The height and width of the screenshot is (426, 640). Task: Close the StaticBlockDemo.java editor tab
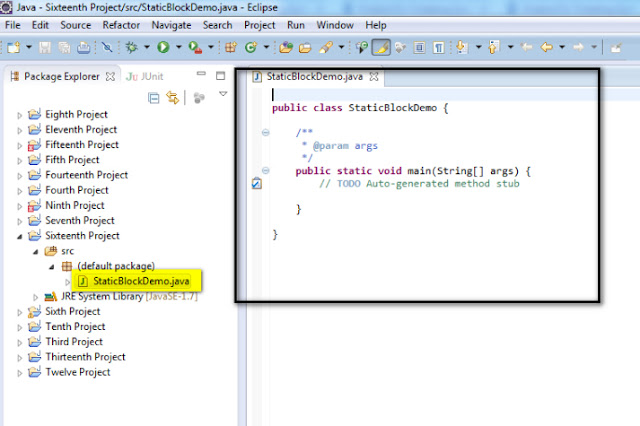374,77
